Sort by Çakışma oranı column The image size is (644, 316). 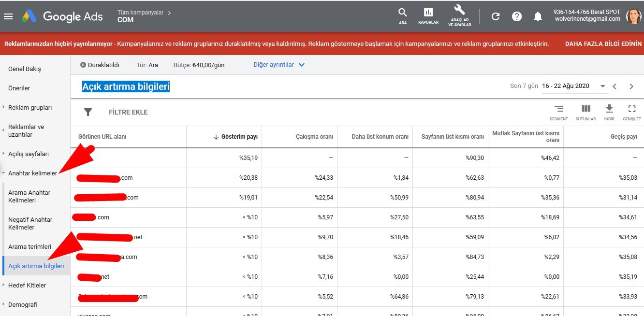coord(314,137)
